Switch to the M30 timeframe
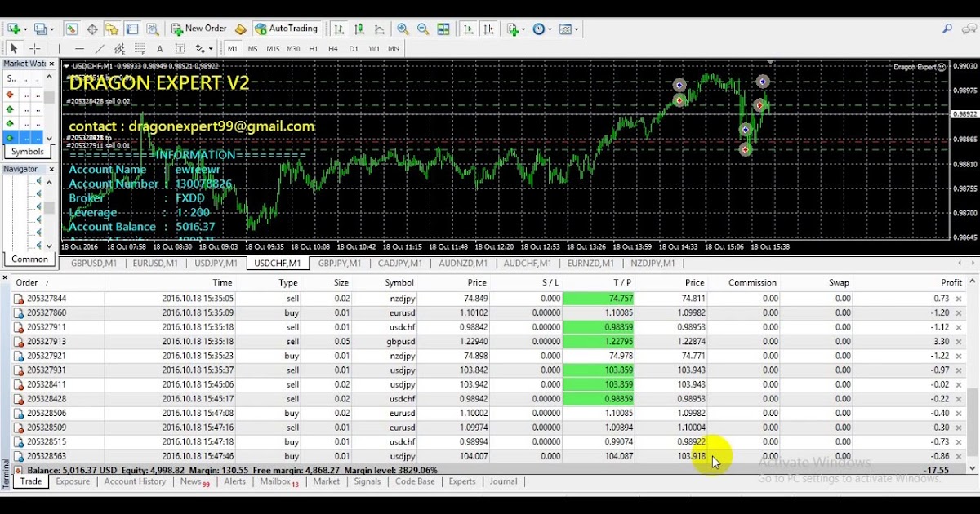The width and height of the screenshot is (980, 514). [293, 49]
